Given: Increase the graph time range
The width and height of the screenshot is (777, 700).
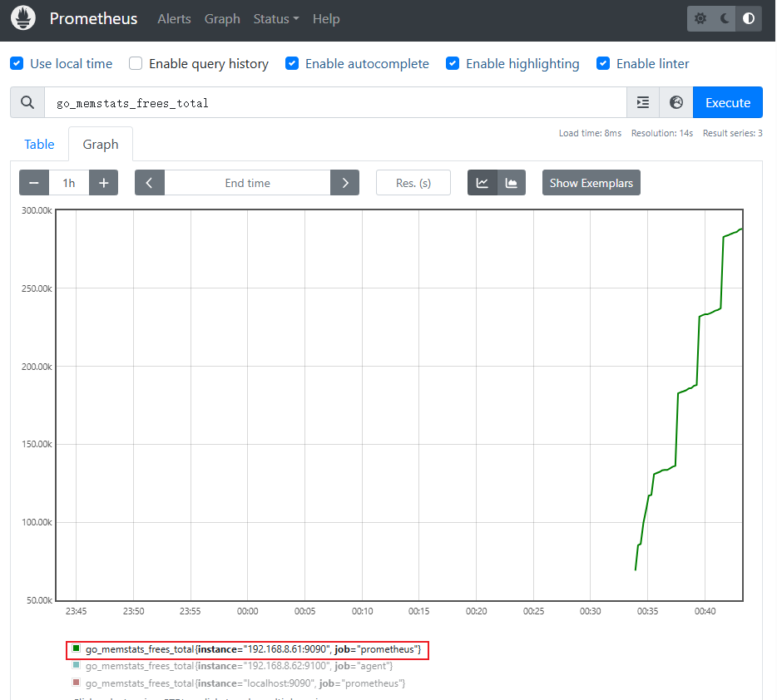Looking at the screenshot, I should [x=103, y=183].
